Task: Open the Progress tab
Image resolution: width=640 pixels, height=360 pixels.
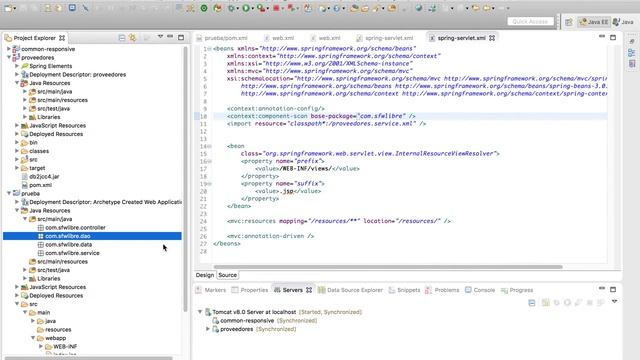Action: (517, 290)
